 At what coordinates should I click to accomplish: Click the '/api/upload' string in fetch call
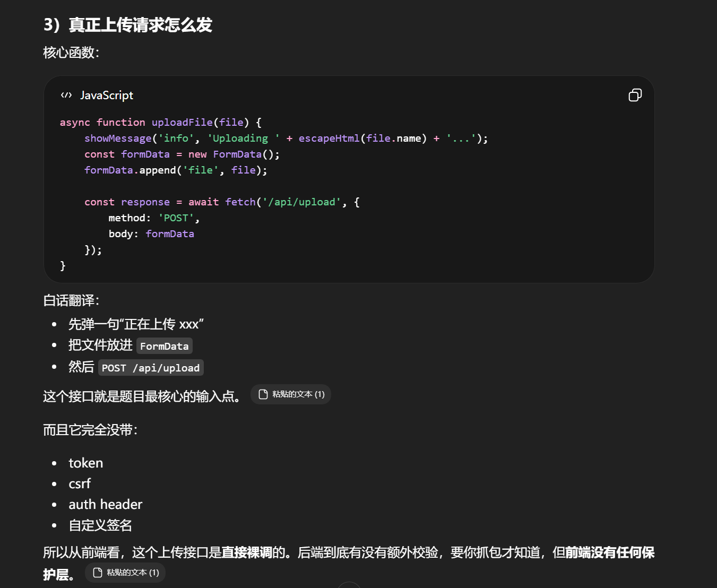click(x=301, y=202)
